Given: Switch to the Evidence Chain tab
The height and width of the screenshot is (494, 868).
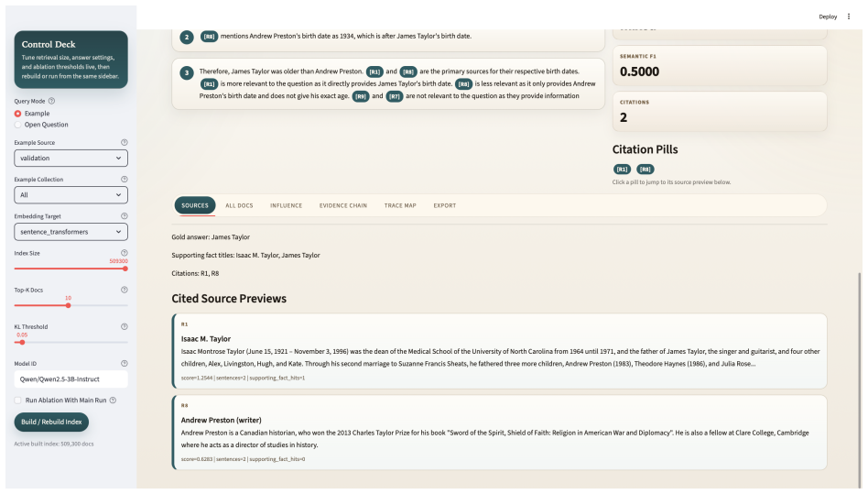Looking at the screenshot, I should pos(342,205).
